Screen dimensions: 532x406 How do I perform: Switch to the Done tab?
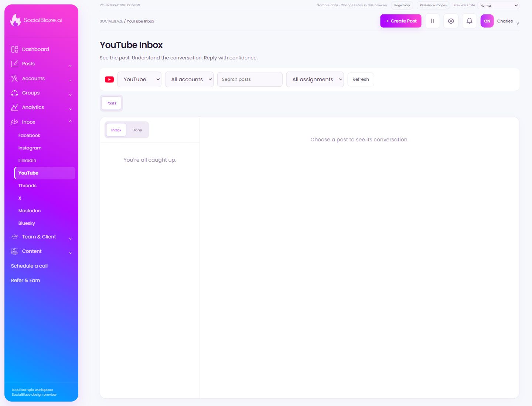click(x=137, y=130)
